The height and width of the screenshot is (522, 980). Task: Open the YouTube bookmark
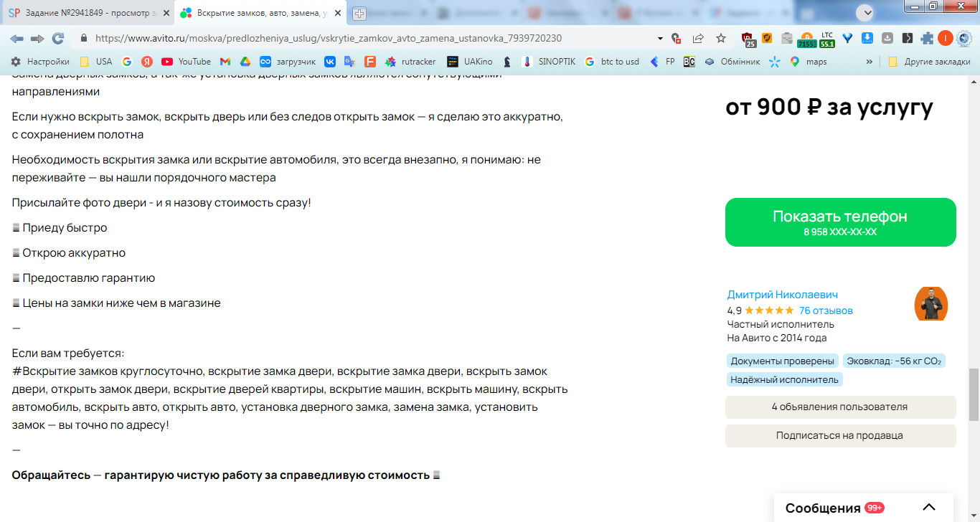(x=186, y=62)
